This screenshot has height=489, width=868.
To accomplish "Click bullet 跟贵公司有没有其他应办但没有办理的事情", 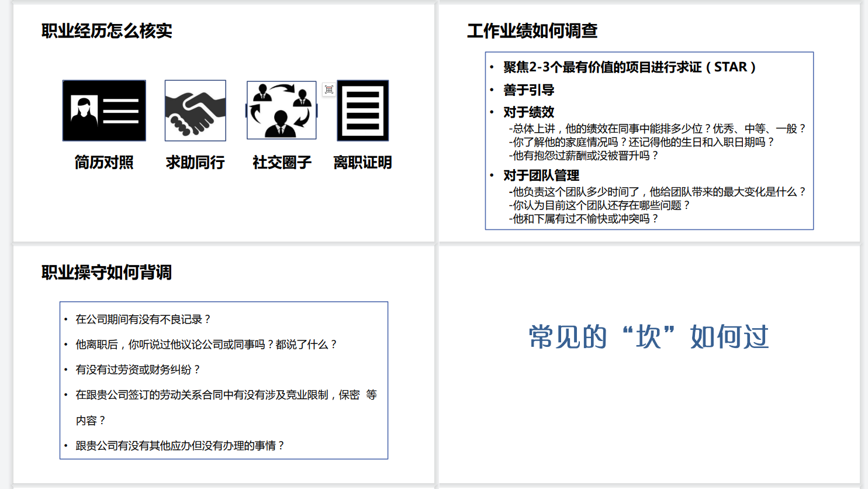I will [x=180, y=446].
